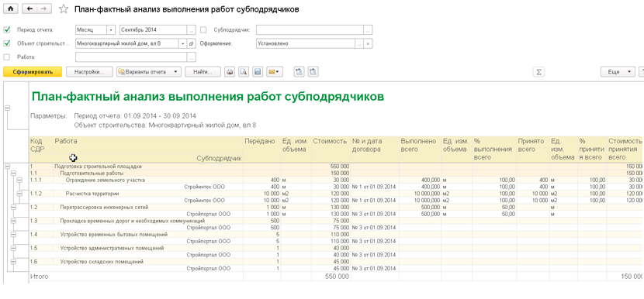The height and width of the screenshot is (299, 644).
Task: Open picker ellipsis for Субподрядчик field
Action: (368, 30)
